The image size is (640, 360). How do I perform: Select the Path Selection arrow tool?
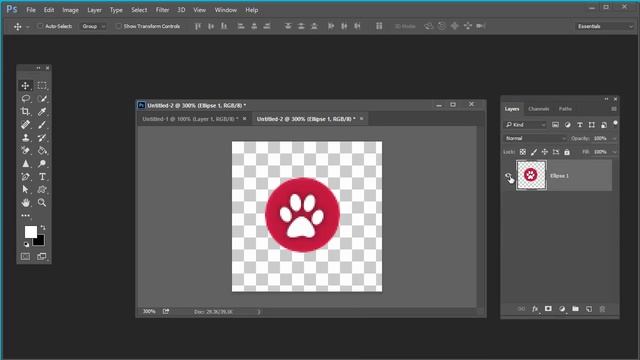click(25, 189)
